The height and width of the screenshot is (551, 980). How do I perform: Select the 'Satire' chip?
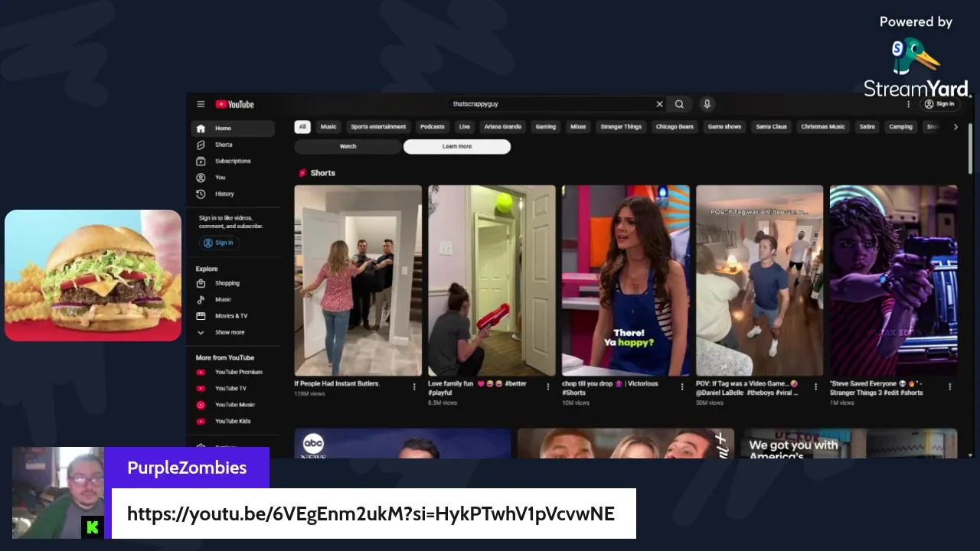click(x=867, y=127)
